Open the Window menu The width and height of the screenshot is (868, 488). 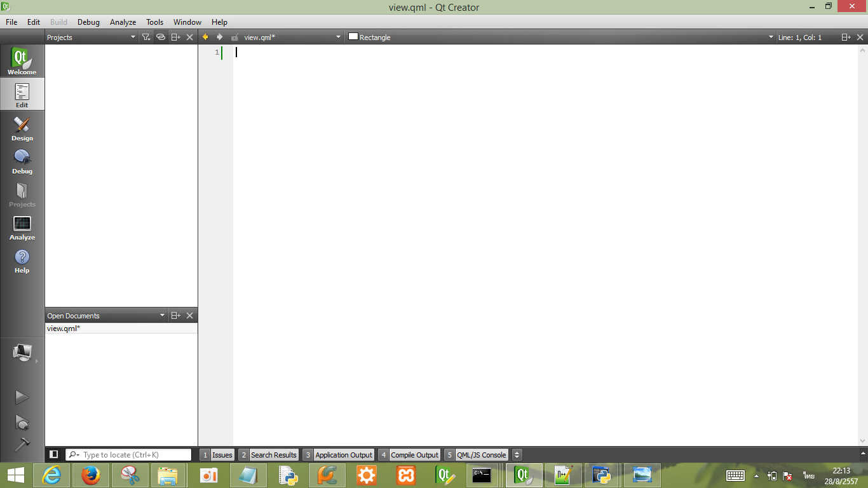click(x=187, y=22)
